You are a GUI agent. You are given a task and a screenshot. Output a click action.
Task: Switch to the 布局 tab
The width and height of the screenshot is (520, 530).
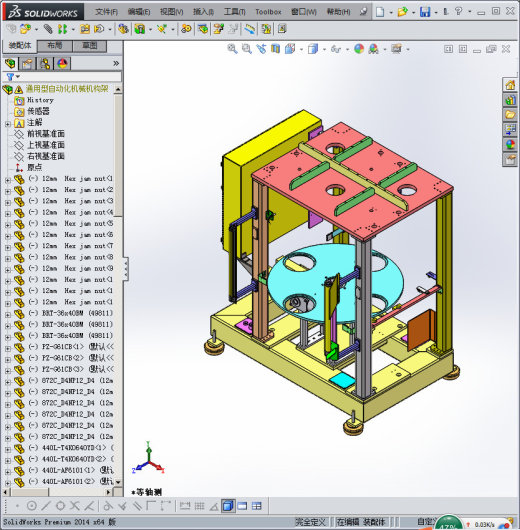(x=54, y=46)
